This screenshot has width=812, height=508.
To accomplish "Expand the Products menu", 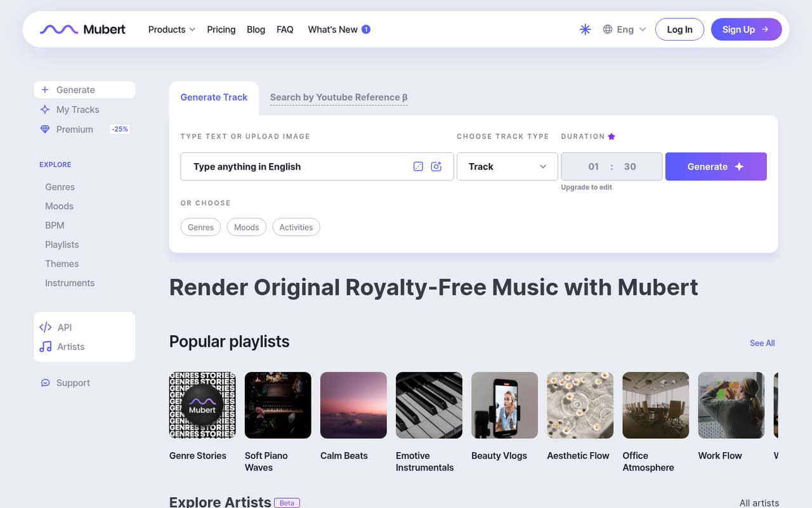I will (172, 29).
